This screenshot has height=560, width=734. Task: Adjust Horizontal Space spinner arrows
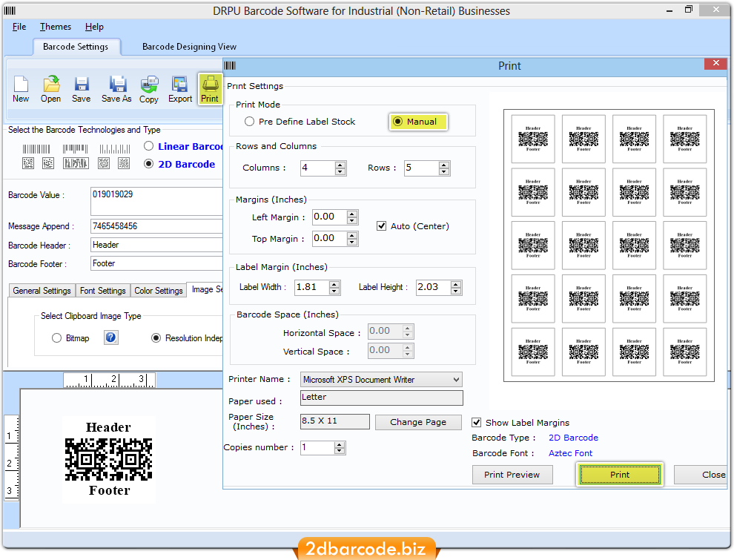(407, 332)
